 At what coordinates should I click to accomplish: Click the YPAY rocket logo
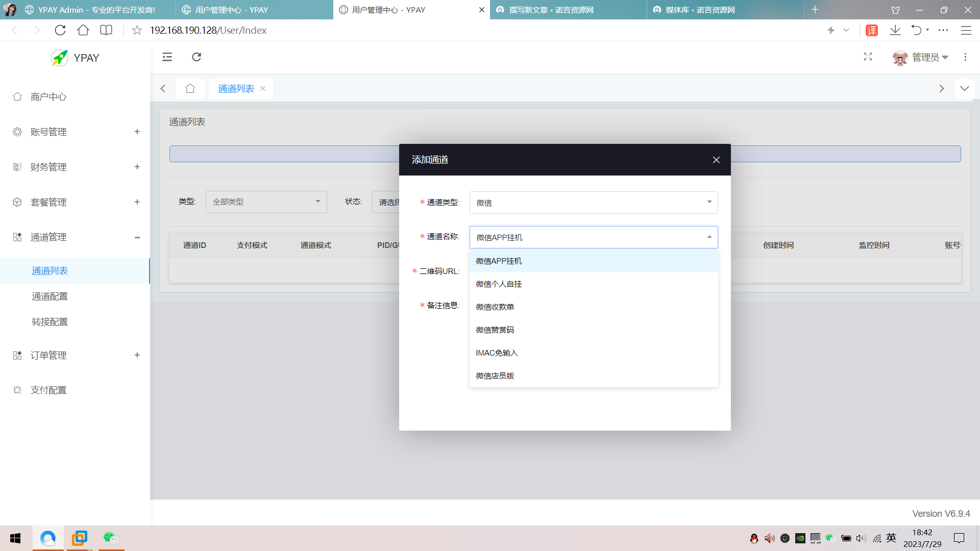(x=59, y=58)
